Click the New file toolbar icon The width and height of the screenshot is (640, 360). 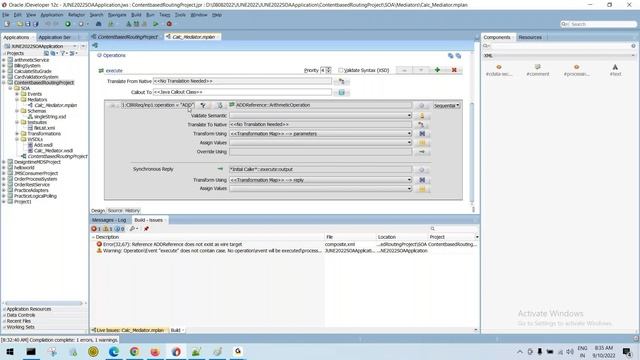[7, 24]
